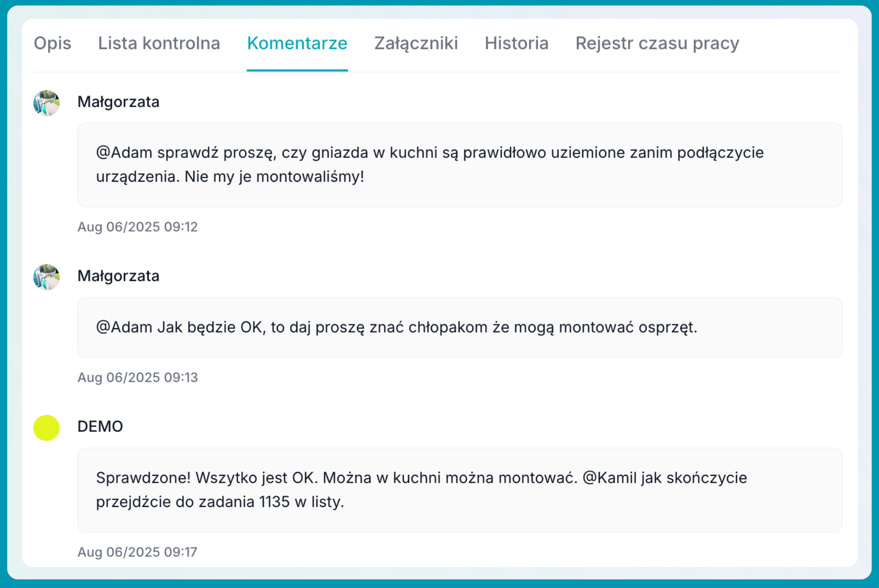Open the Opis tab

(52, 43)
